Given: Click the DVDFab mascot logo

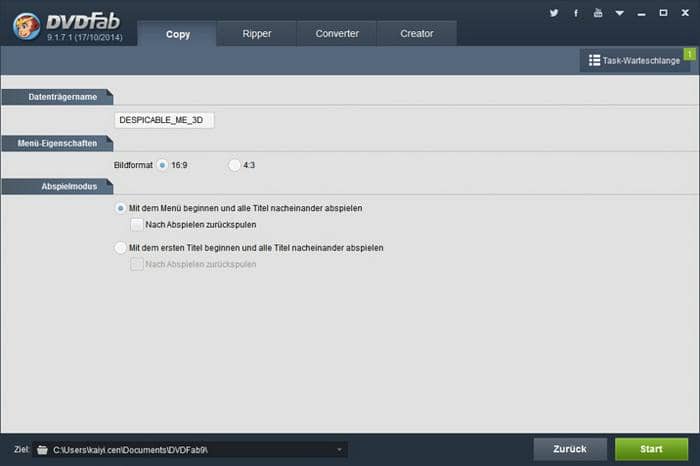Looking at the screenshot, I should (26, 26).
